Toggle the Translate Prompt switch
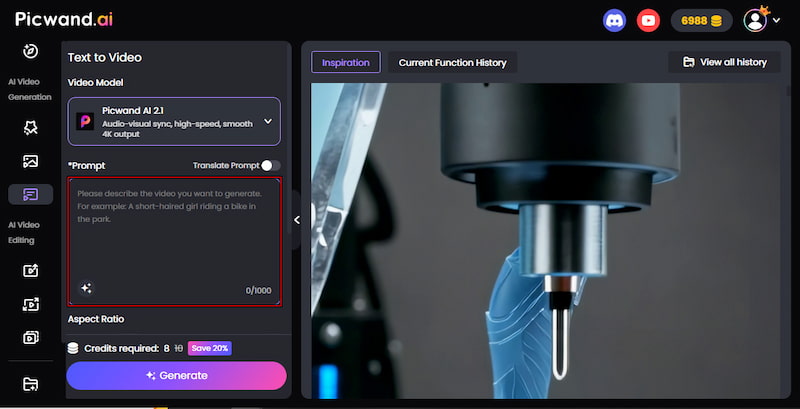This screenshot has width=800, height=409. tap(270, 165)
